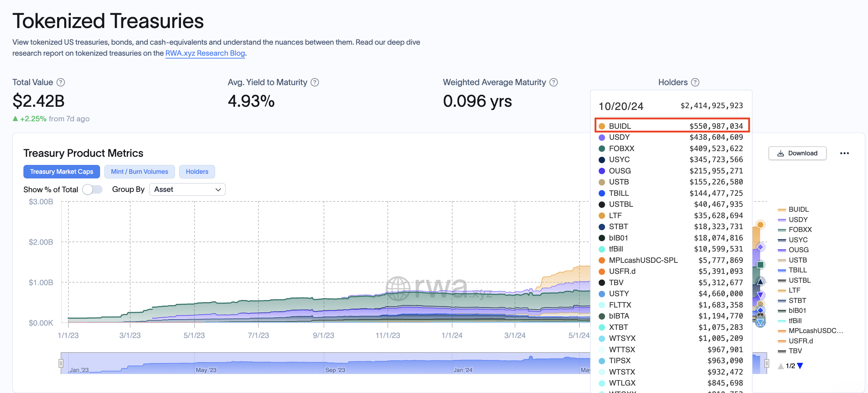
Task: Switch to Mint / Burn Volumes tab
Action: (139, 172)
